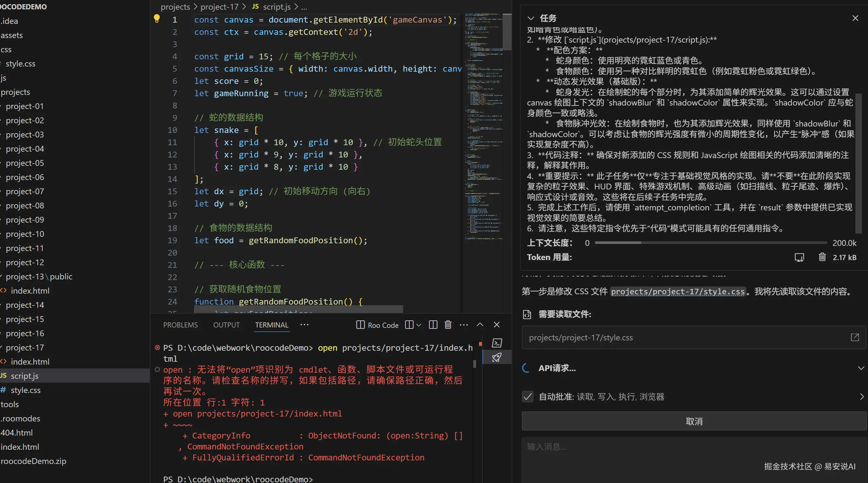Toggle the auto-approve checkbox
Viewport: 868px width, 483px height.
[x=528, y=397]
